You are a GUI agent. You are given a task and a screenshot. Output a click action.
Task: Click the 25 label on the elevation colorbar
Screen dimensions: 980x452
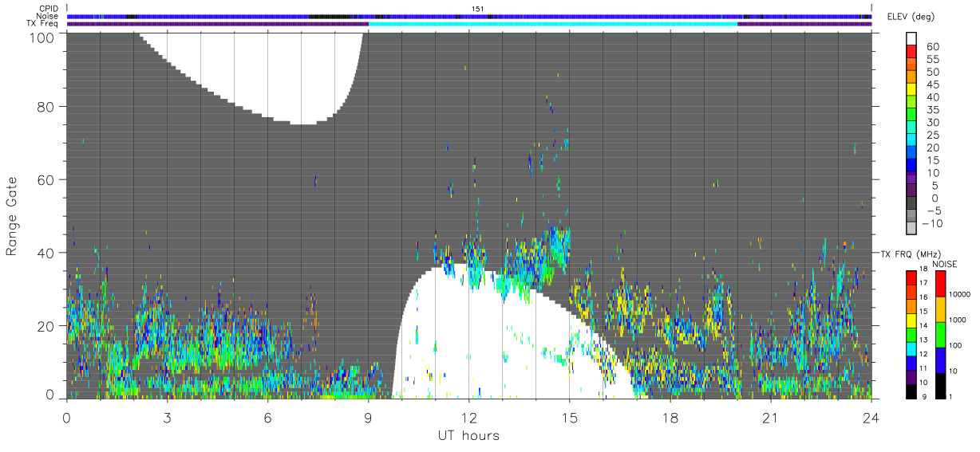[931, 135]
